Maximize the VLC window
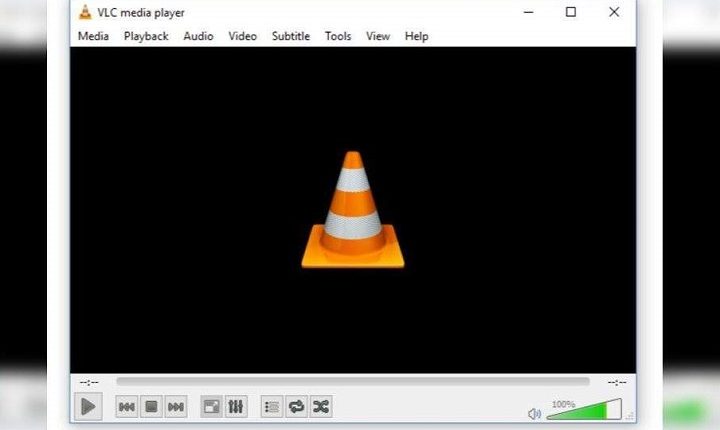This screenshot has height=430, width=720. tap(571, 12)
